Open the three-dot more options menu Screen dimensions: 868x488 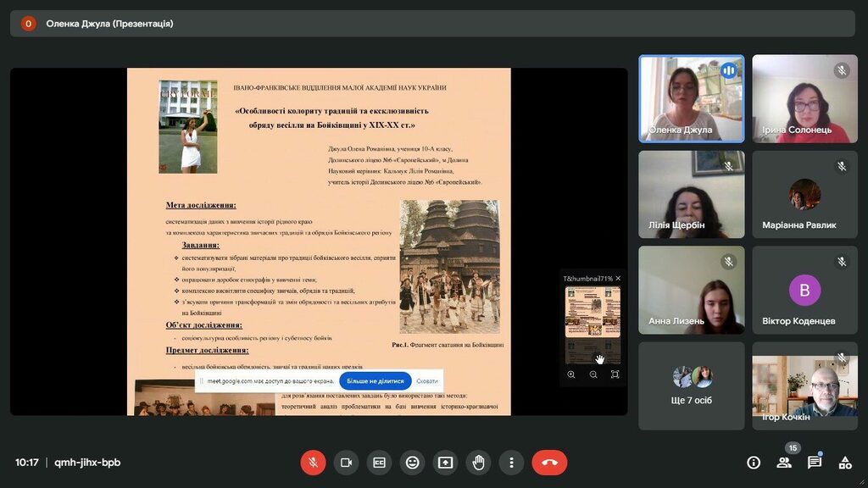click(x=511, y=462)
